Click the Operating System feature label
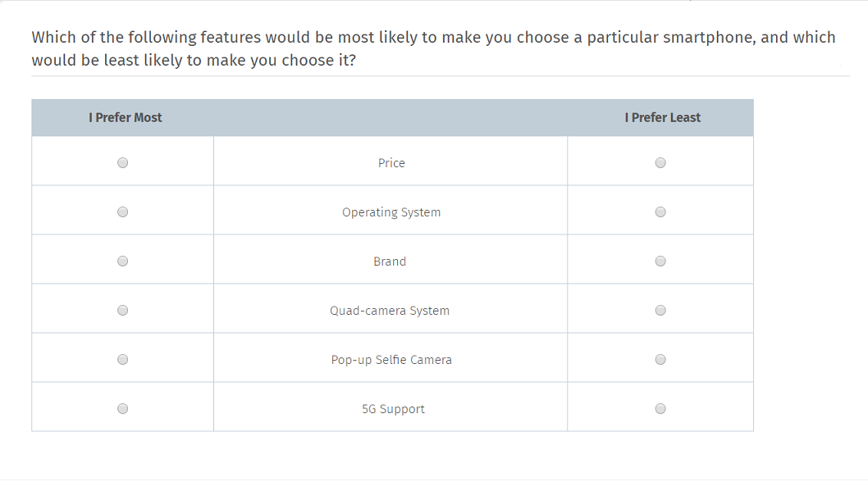The width and height of the screenshot is (868, 482). pos(391,212)
